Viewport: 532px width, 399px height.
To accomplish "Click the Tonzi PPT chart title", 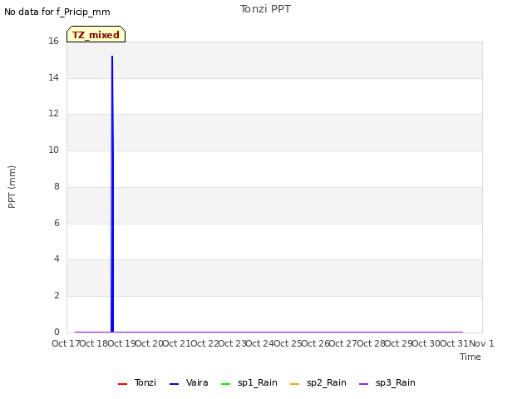I will click(265, 9).
